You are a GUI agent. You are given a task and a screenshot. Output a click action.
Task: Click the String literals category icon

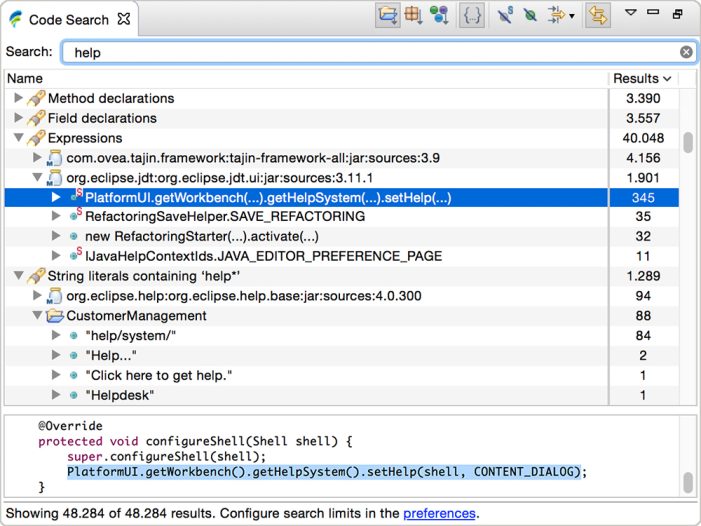[x=36, y=276]
